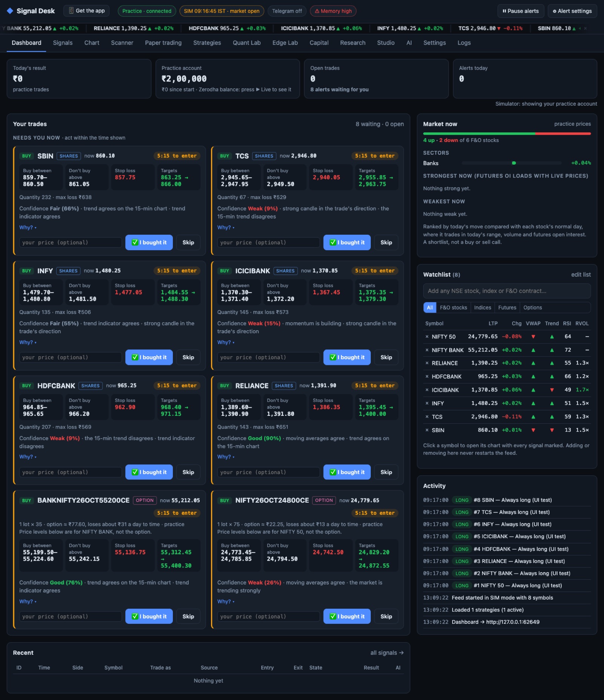Screen dimensions: 604x700
Task: Filter watchlist by Futures
Action: 507,308
